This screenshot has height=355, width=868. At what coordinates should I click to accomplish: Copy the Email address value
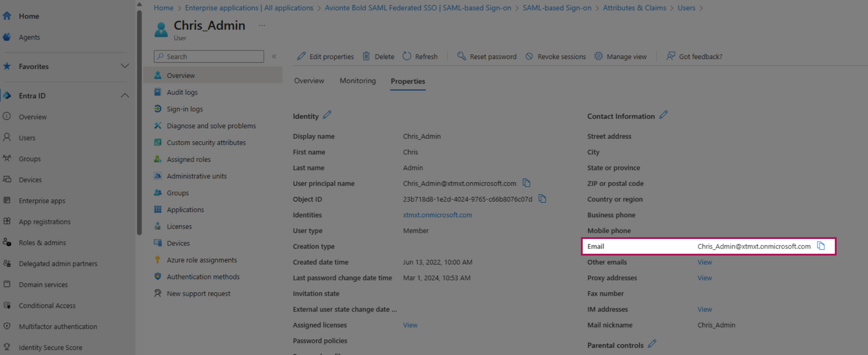pos(821,246)
